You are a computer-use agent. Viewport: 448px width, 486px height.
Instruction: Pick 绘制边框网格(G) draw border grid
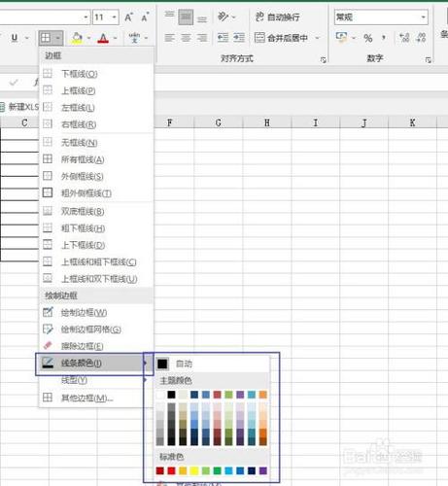96,330
